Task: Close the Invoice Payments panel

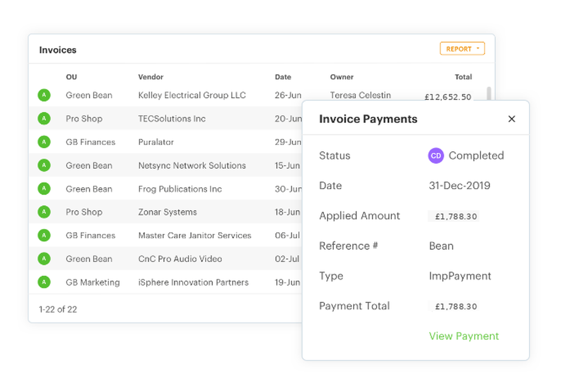Action: coord(512,119)
